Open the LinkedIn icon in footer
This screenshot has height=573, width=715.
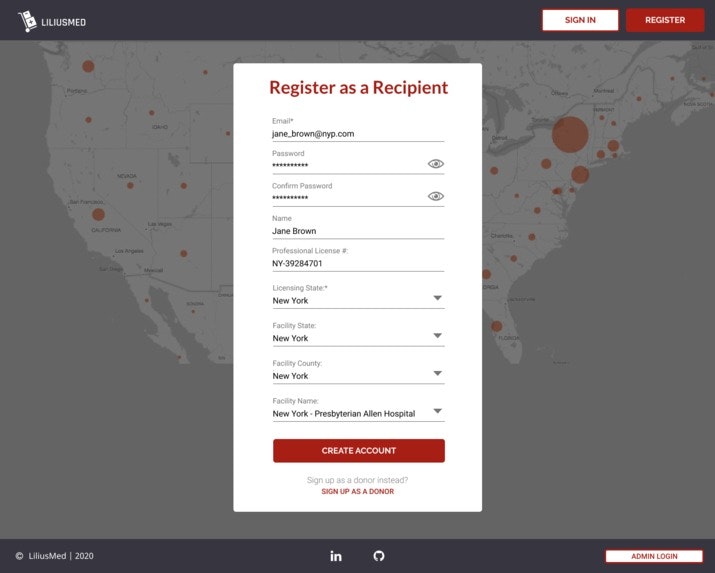pyautogui.click(x=336, y=556)
